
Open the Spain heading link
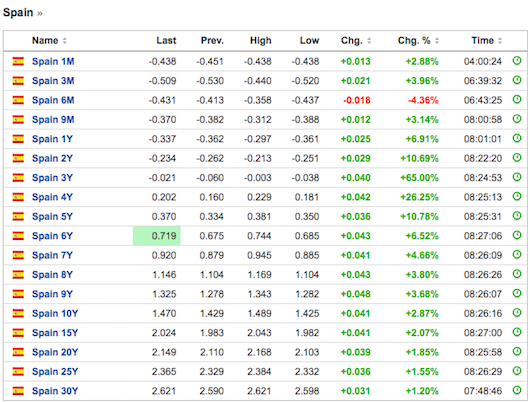[x=18, y=13]
